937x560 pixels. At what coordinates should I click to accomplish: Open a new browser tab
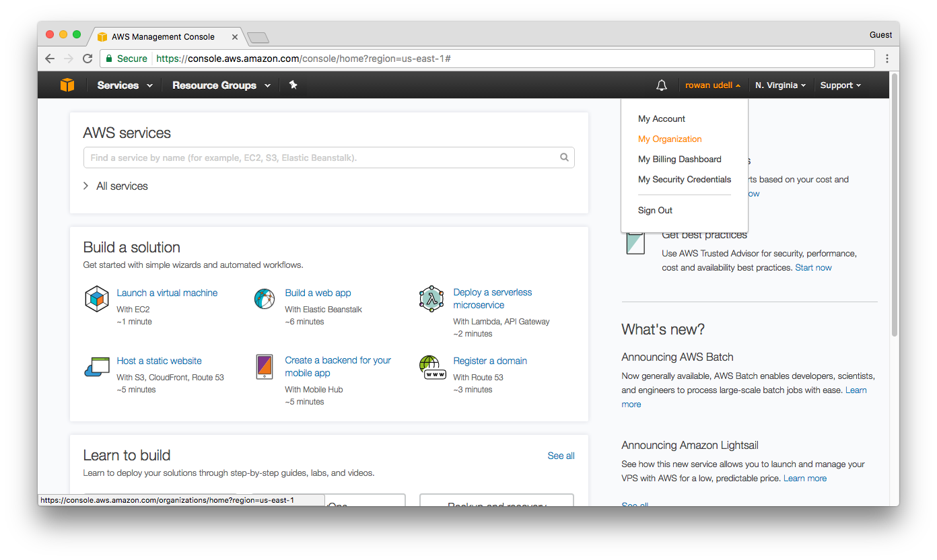click(258, 37)
